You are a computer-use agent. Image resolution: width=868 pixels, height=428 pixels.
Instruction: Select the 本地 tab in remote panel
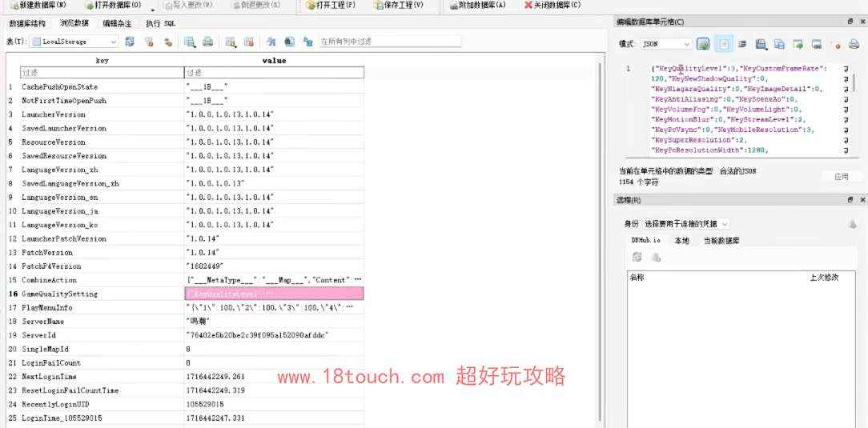point(681,240)
